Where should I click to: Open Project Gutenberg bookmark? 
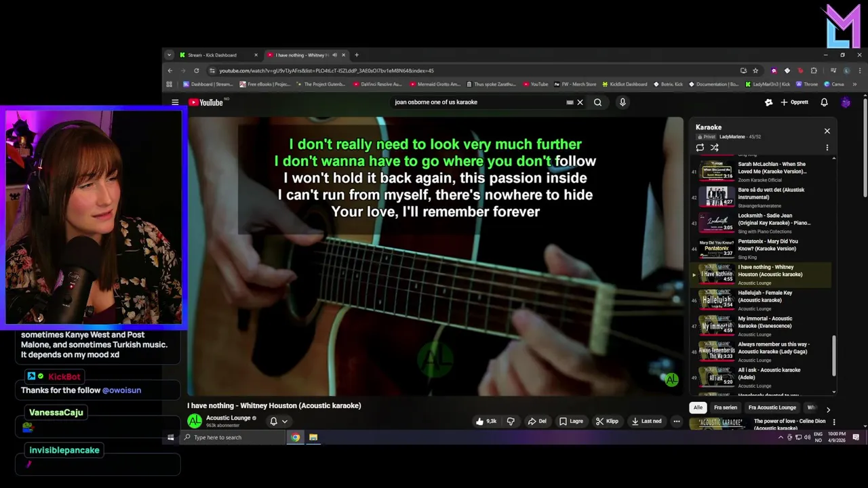[x=319, y=84]
